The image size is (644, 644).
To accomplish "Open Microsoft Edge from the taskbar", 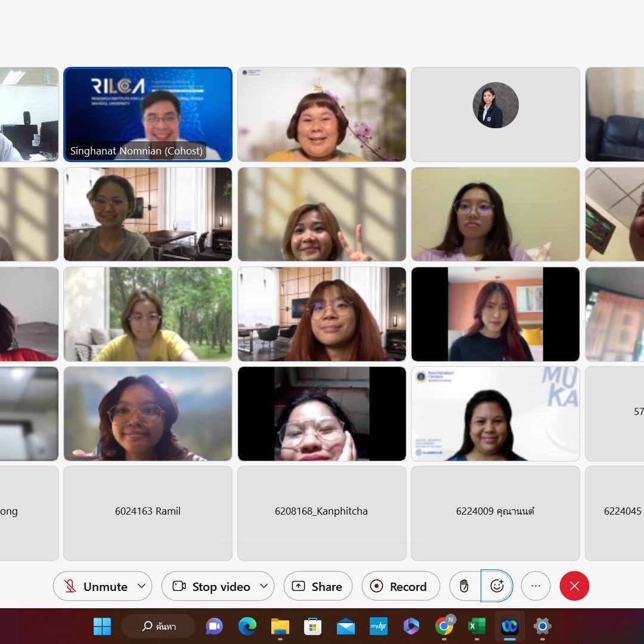I will (247, 626).
